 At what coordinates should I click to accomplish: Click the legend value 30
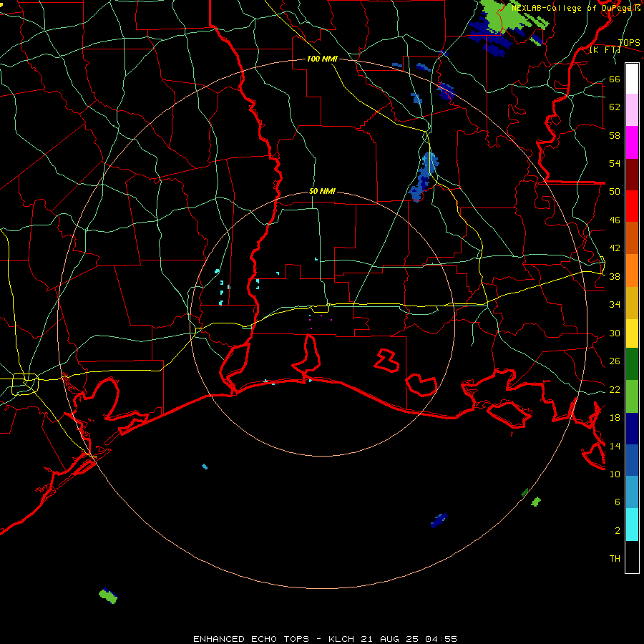[x=615, y=333]
